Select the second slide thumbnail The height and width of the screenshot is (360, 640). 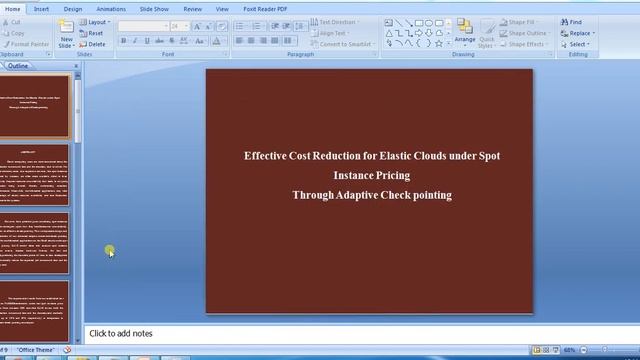34,175
